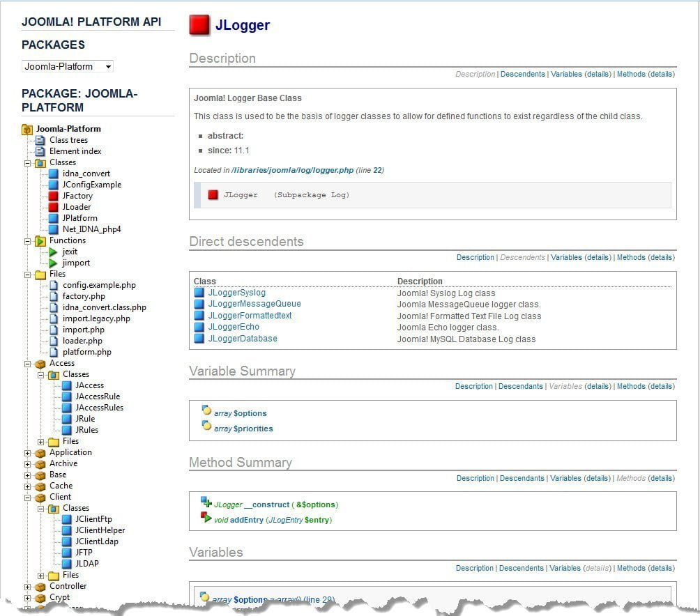Open Descendents link in Description section nav
Viewport: 700px width, 616px height.
coord(522,74)
